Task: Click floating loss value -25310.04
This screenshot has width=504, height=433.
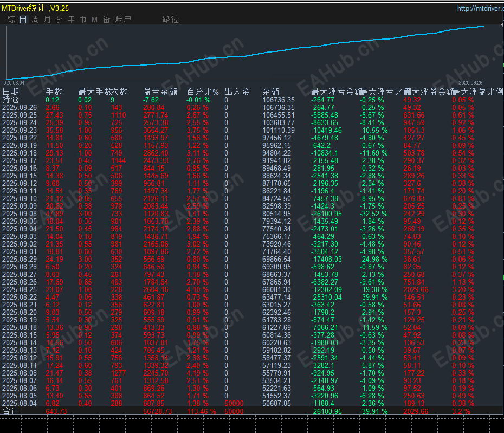Action: pyautogui.click(x=326, y=297)
